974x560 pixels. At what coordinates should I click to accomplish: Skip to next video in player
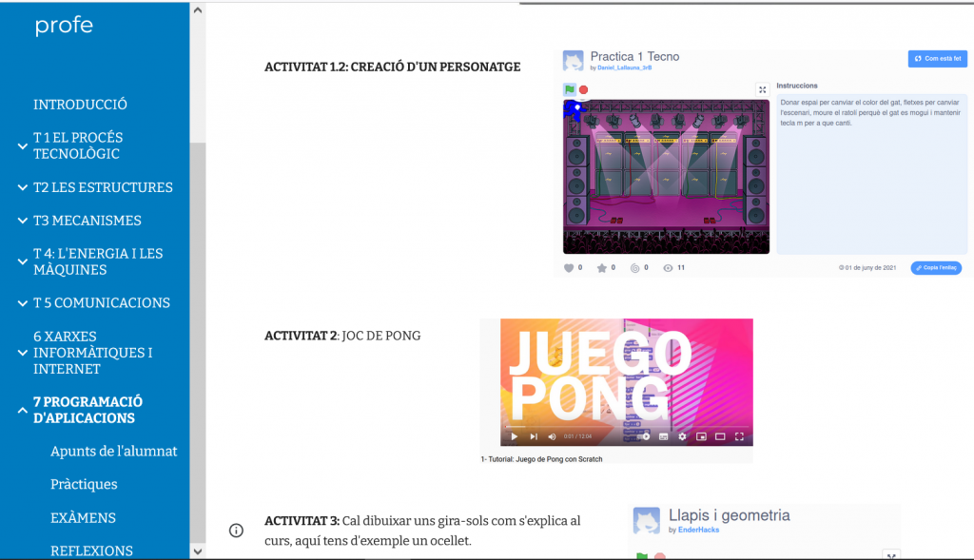[533, 436]
